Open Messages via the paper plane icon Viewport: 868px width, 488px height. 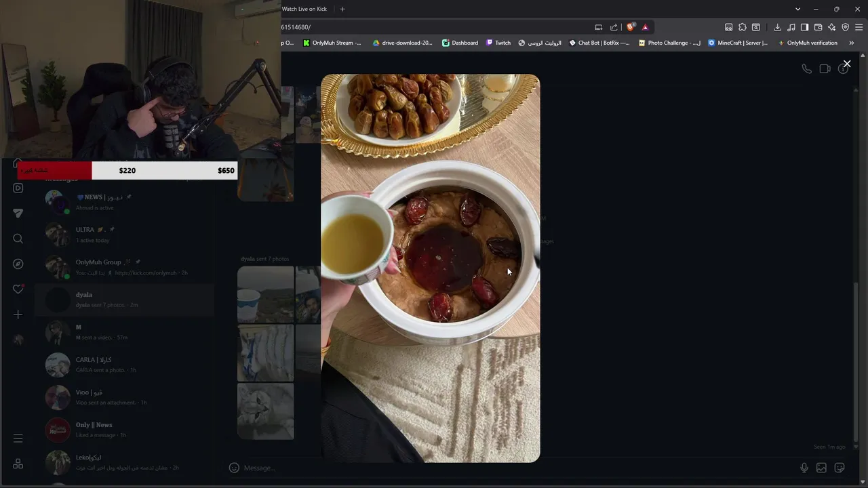tap(18, 213)
